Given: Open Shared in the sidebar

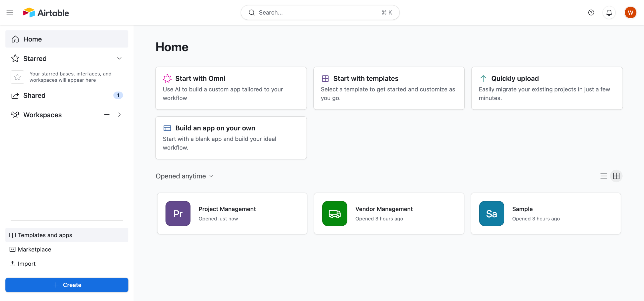Looking at the screenshot, I should tap(34, 95).
